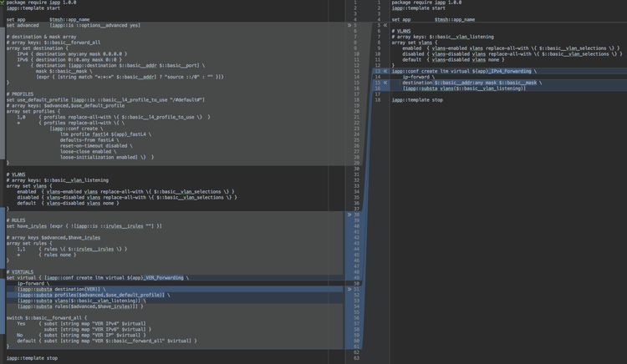Click the '# RULES' comment in left pane
This screenshot has height=364, width=627.
coord(16,220)
